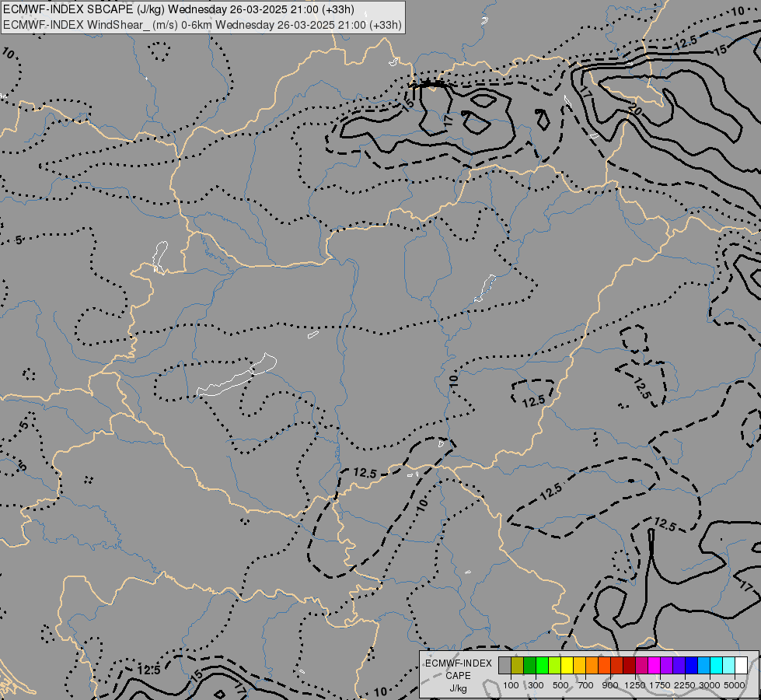Select the pale cyan legend swatch
Viewport: 761px width, 700px height.
728,665
